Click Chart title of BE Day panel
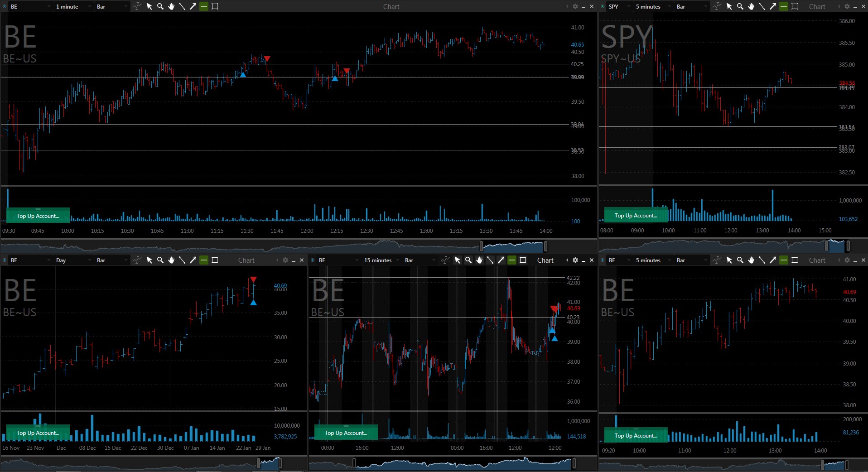868x472 pixels. point(246,260)
